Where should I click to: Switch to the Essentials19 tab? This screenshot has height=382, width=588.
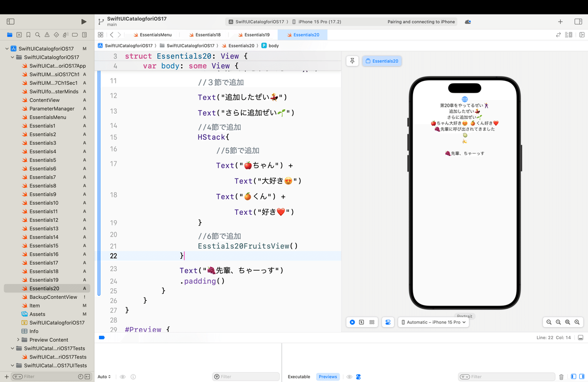tap(253, 35)
